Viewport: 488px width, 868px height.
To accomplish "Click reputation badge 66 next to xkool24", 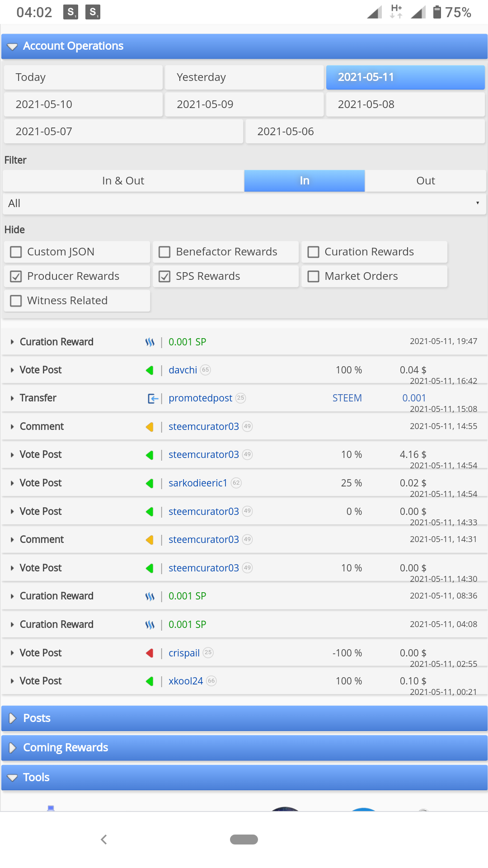I will point(211,681).
